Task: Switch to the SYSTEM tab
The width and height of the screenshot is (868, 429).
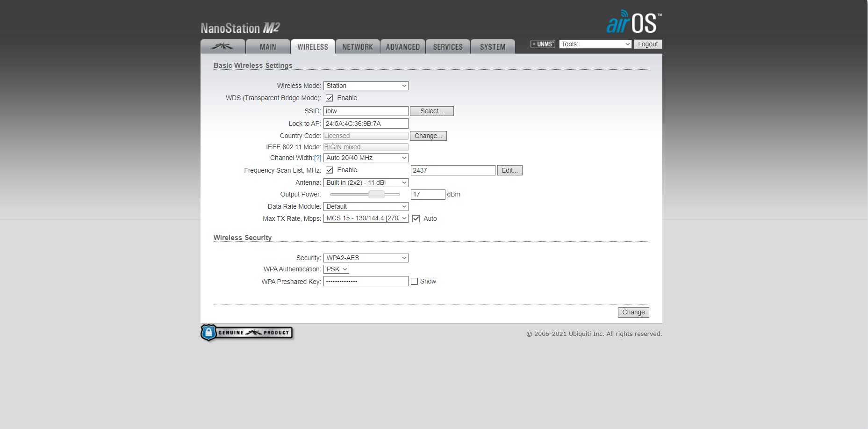Action: 493,46
